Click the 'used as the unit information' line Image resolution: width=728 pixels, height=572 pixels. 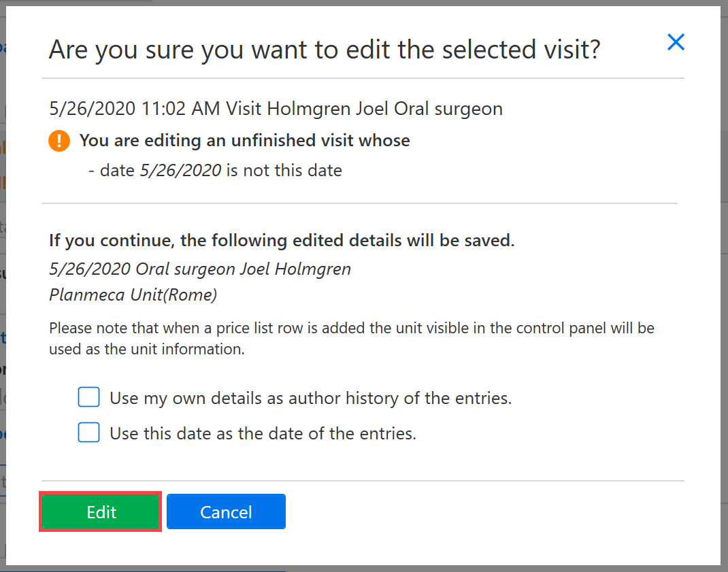pyautogui.click(x=147, y=349)
